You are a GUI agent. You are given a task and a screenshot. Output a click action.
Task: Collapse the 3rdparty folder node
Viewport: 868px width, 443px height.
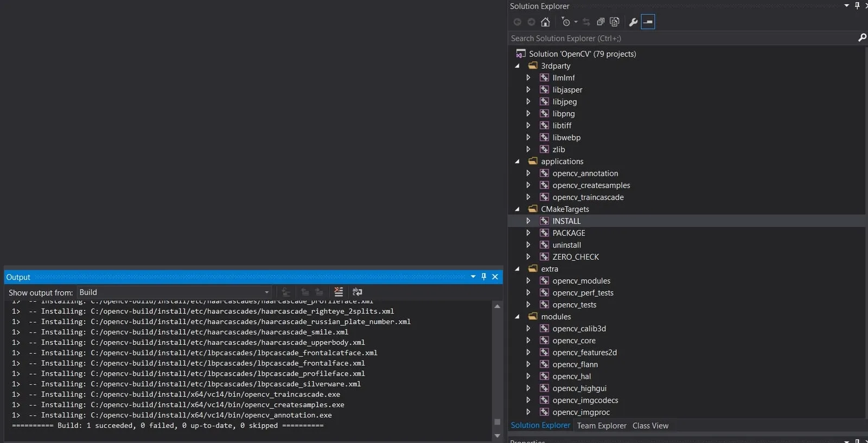click(x=517, y=66)
